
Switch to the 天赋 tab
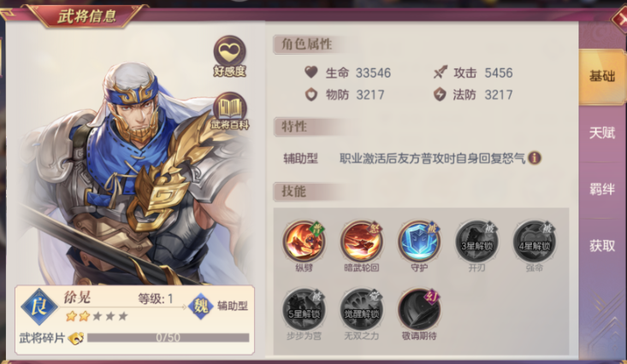(602, 132)
